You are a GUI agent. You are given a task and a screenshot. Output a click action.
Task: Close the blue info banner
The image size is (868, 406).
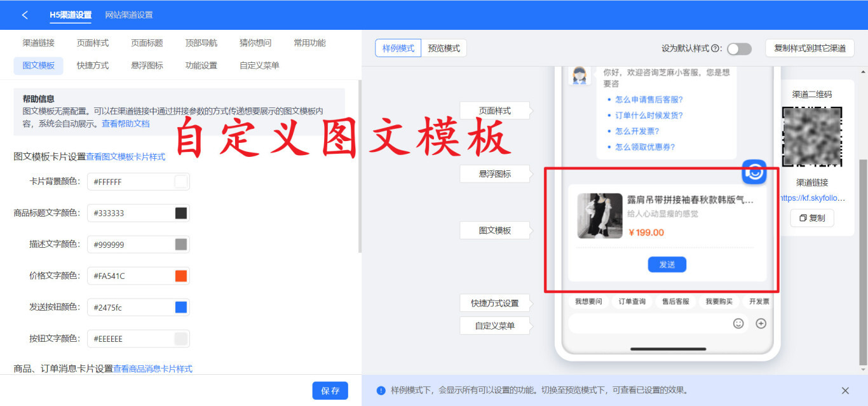pyautogui.click(x=845, y=391)
